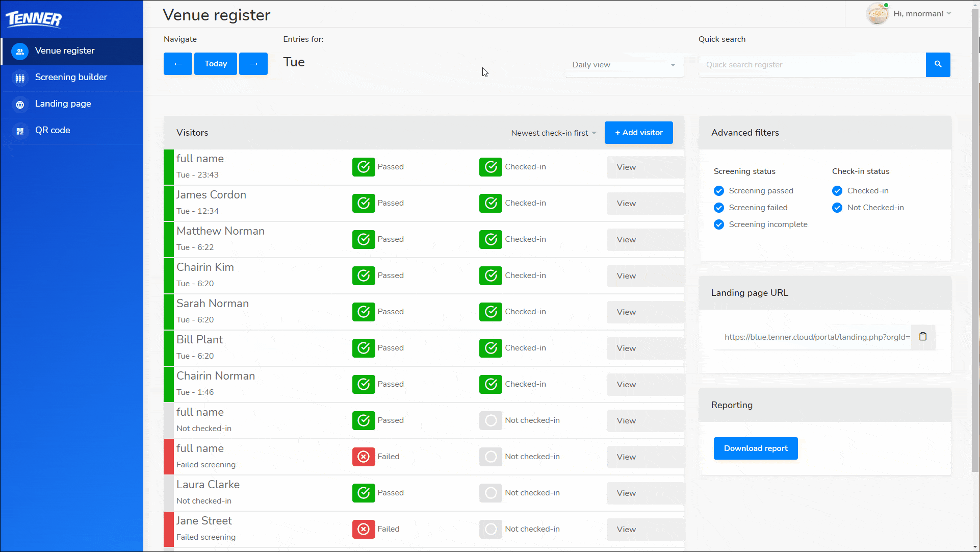Click the Download report button

point(755,448)
